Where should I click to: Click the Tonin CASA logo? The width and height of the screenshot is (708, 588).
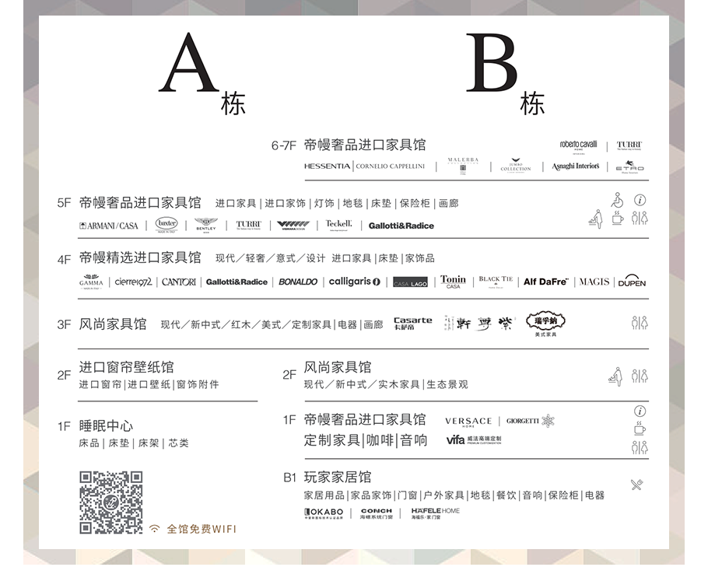point(453,282)
